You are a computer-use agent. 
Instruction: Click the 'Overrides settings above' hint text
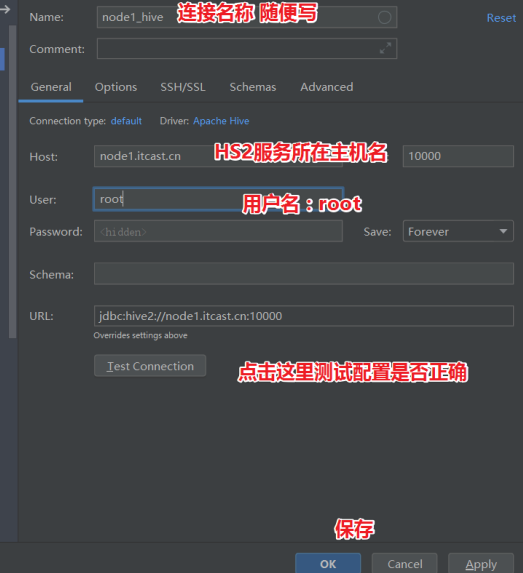click(x=140, y=335)
